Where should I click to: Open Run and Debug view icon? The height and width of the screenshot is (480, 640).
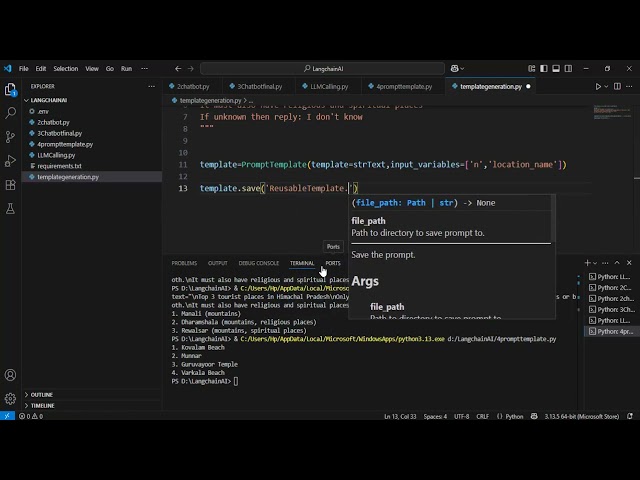tap(10, 161)
